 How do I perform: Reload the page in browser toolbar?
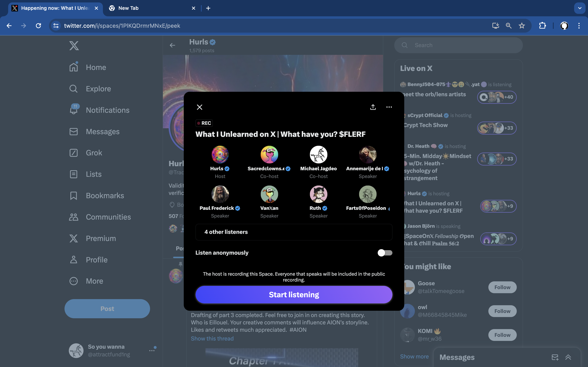point(38,26)
